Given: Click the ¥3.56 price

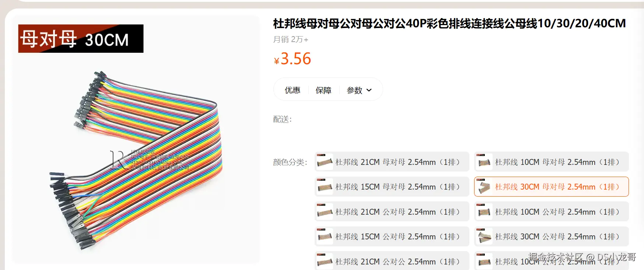Looking at the screenshot, I should click(x=293, y=59).
